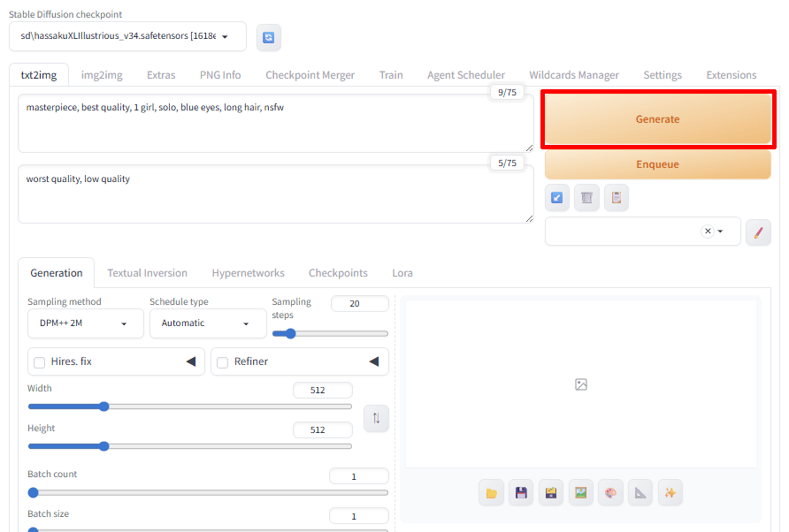The height and width of the screenshot is (532, 789).
Task: Click the clipboard apply-styles icon
Action: (617, 198)
